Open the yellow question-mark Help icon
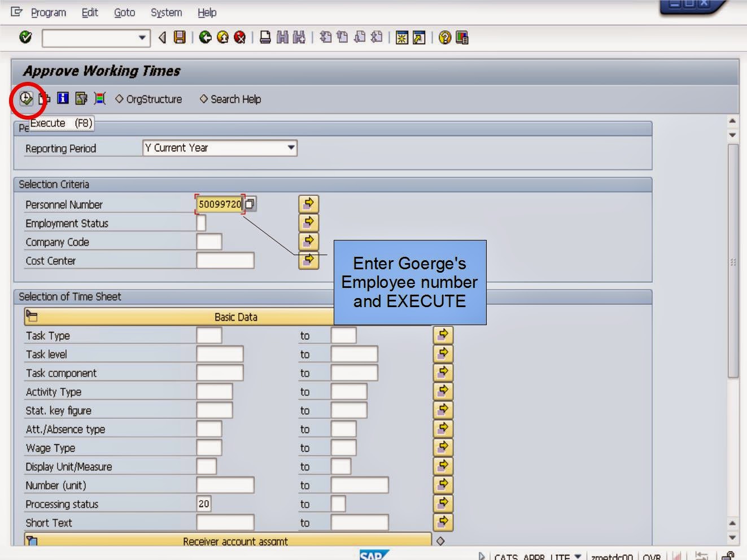The width and height of the screenshot is (747, 560). coord(445,38)
